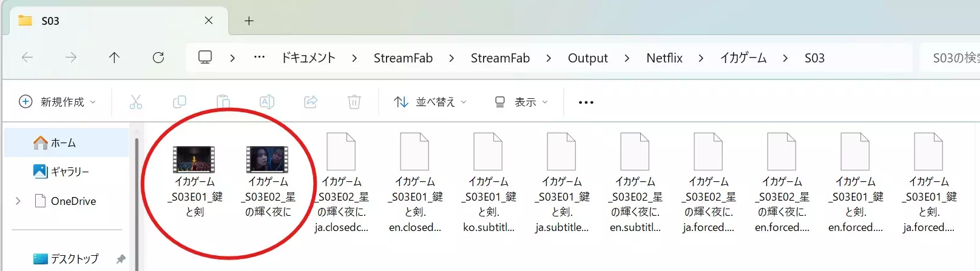
Task: Click the Share icon
Action: (x=311, y=102)
